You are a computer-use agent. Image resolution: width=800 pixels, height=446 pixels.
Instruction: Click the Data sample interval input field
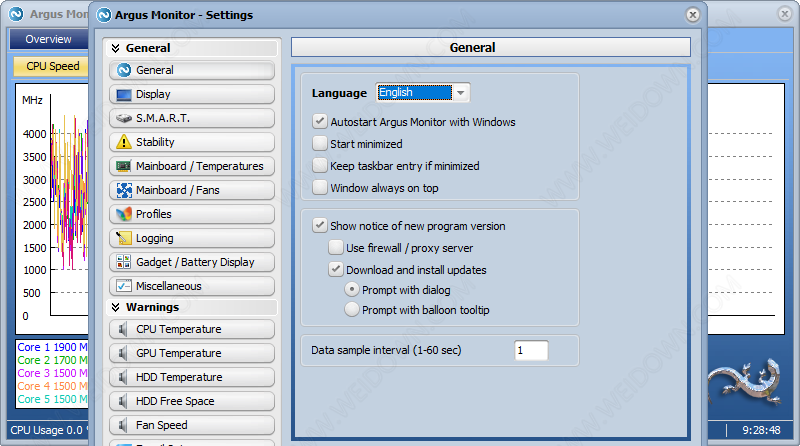coord(531,351)
